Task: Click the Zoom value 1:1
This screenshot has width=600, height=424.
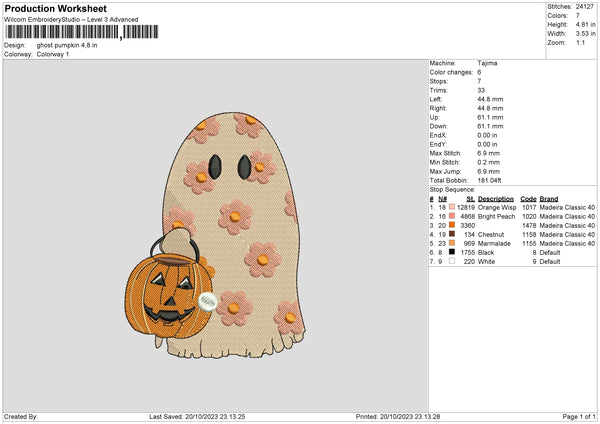Action: 580,42
